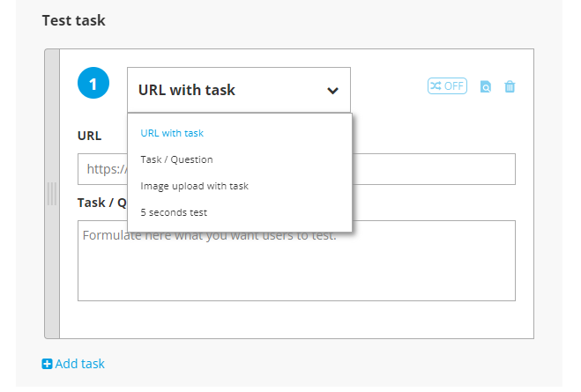Click the blue number 1 badge
The image size is (581, 392).
[x=93, y=83]
